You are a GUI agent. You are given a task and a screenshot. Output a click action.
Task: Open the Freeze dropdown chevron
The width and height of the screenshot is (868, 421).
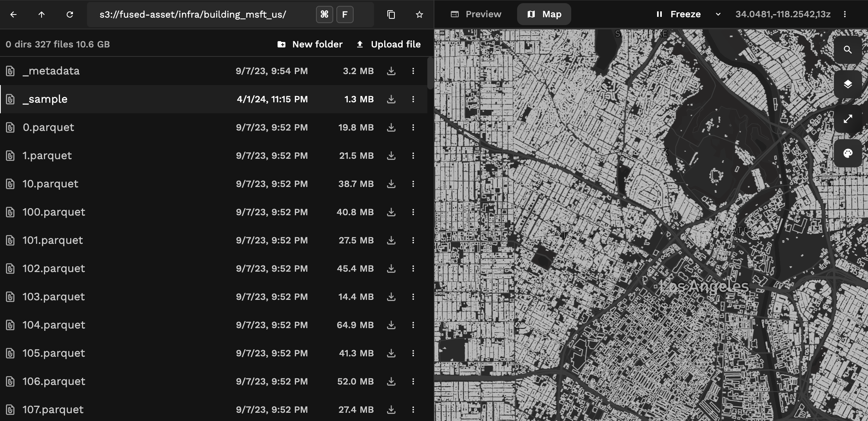(719, 14)
